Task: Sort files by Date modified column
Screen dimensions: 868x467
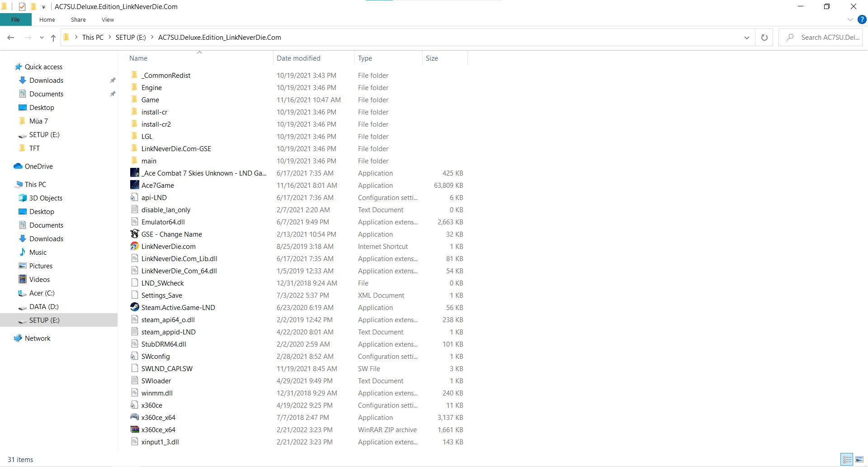Action: coord(298,58)
